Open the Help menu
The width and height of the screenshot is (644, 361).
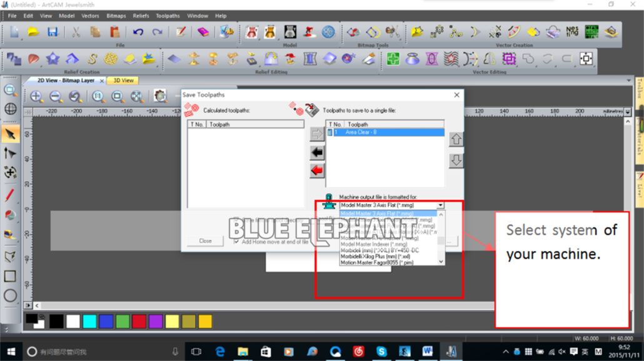(x=221, y=16)
